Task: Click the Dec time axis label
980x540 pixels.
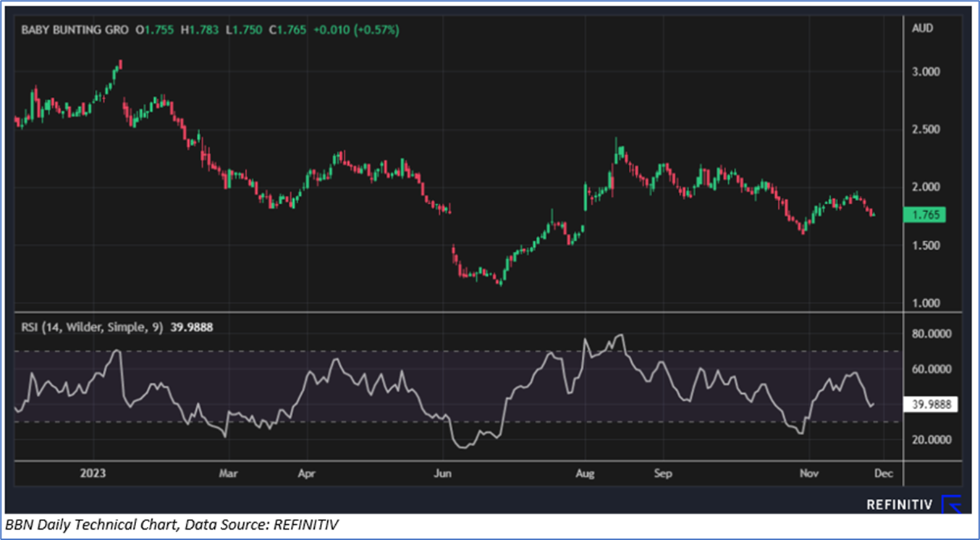Action: [x=883, y=473]
